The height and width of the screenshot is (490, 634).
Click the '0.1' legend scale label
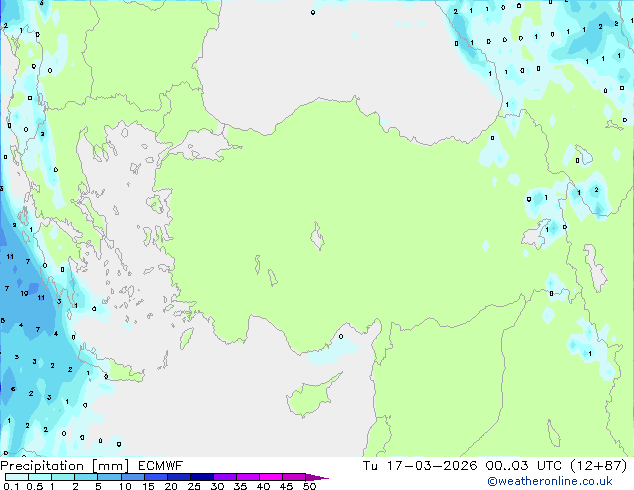coord(11,486)
